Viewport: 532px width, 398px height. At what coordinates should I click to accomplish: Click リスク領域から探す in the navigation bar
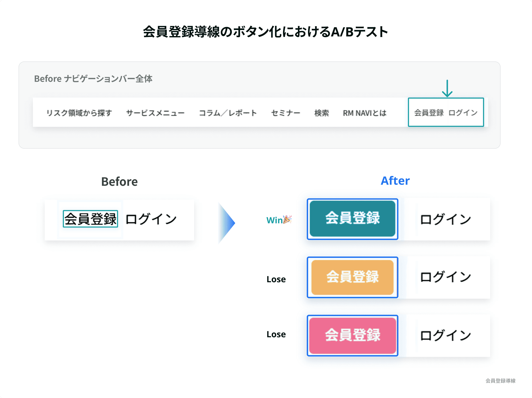coord(79,113)
